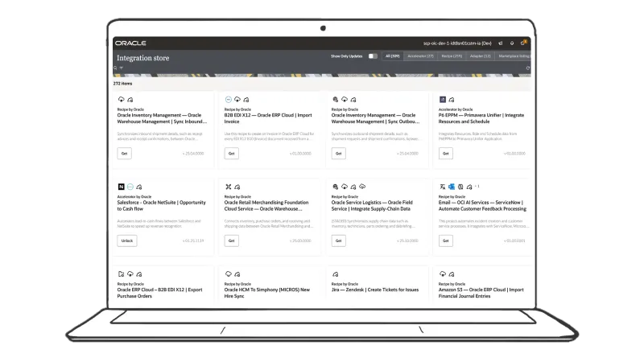Click the folder icon on Export Purchase Orders card
The image size is (644, 362).
click(x=122, y=274)
